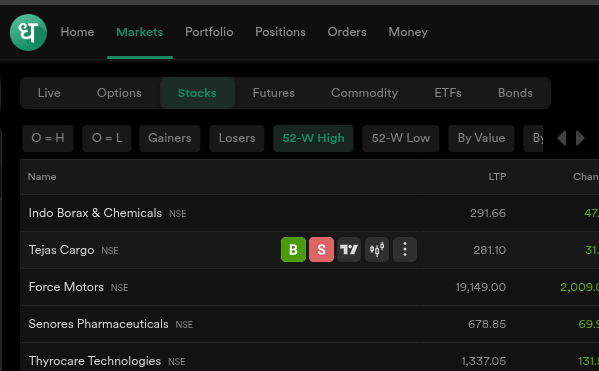Image resolution: width=599 pixels, height=371 pixels.
Task: Open Orders tab
Action: click(347, 32)
